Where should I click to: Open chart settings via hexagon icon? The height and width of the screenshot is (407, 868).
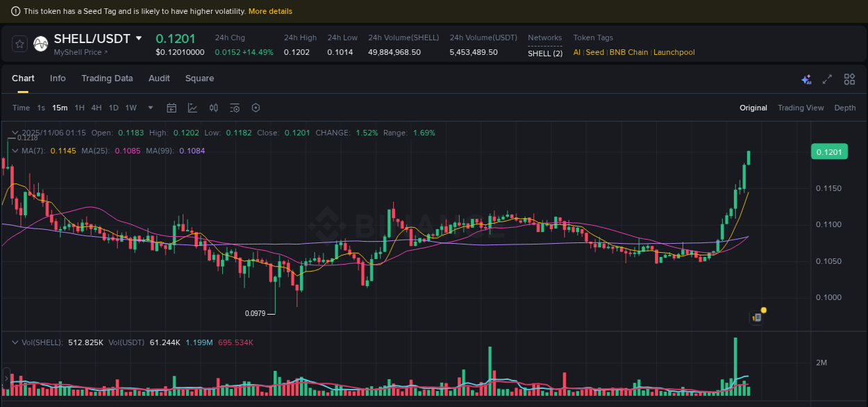[256, 108]
